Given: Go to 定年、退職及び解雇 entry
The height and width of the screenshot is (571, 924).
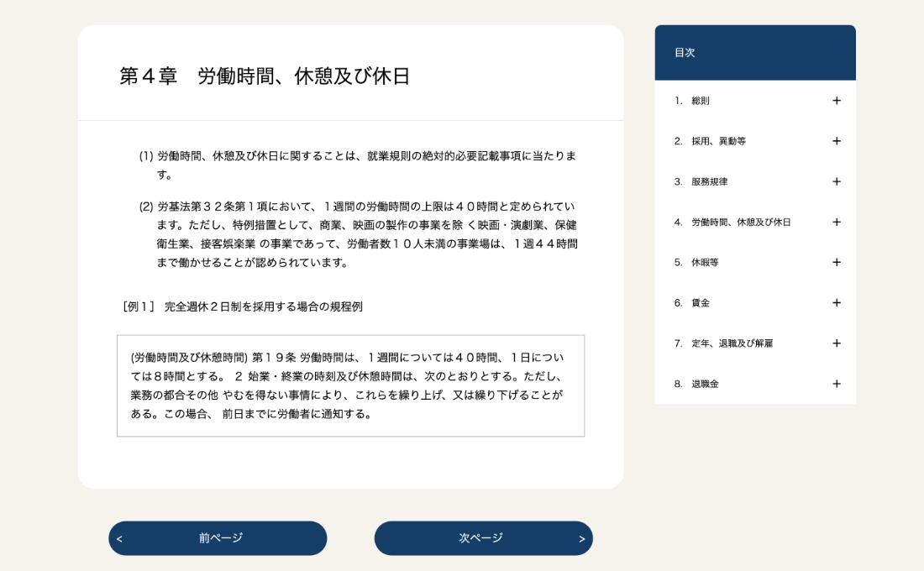Looking at the screenshot, I should (732, 343).
